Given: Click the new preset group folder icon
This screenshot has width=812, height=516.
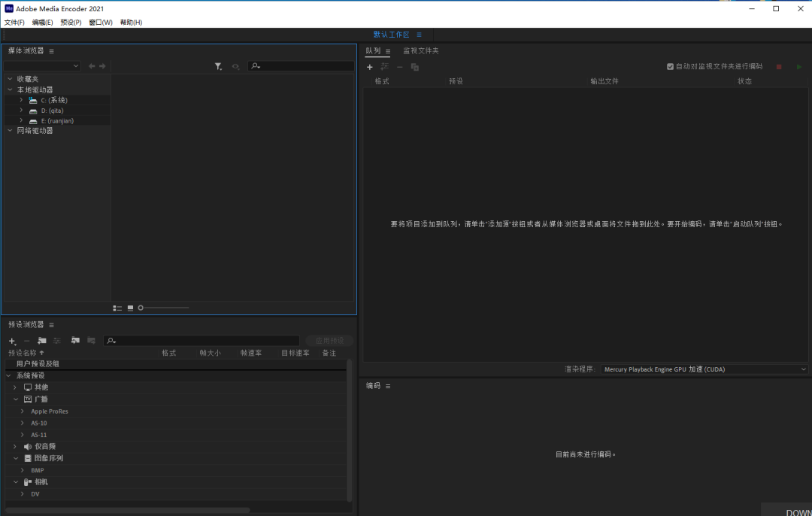Looking at the screenshot, I should click(x=42, y=341).
